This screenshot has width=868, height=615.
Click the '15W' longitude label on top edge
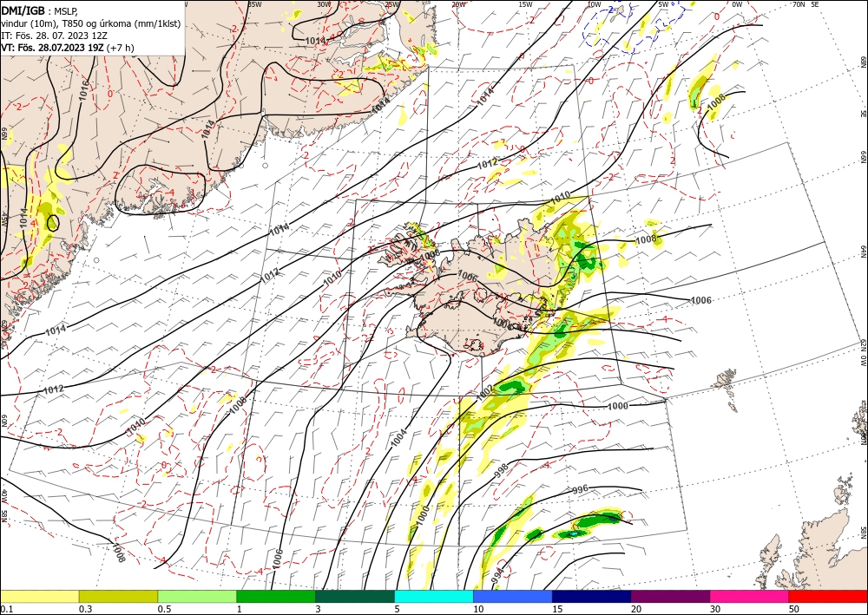[525, 3]
